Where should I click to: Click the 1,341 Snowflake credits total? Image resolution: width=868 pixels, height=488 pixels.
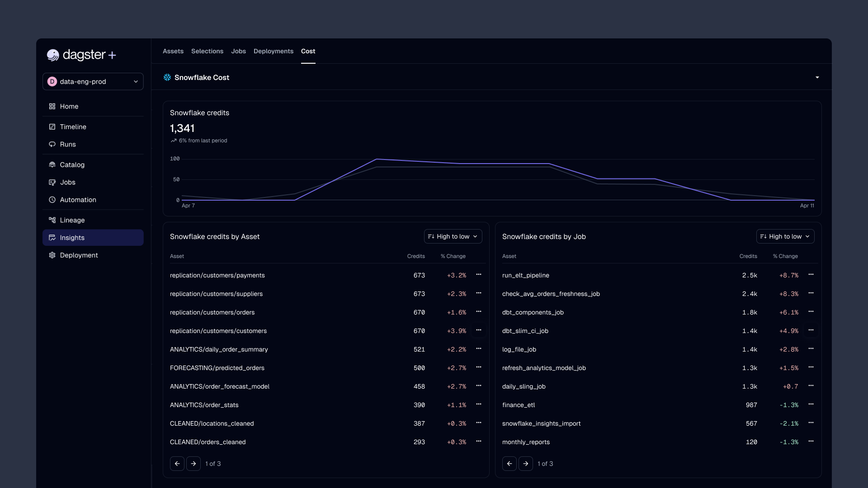click(182, 128)
